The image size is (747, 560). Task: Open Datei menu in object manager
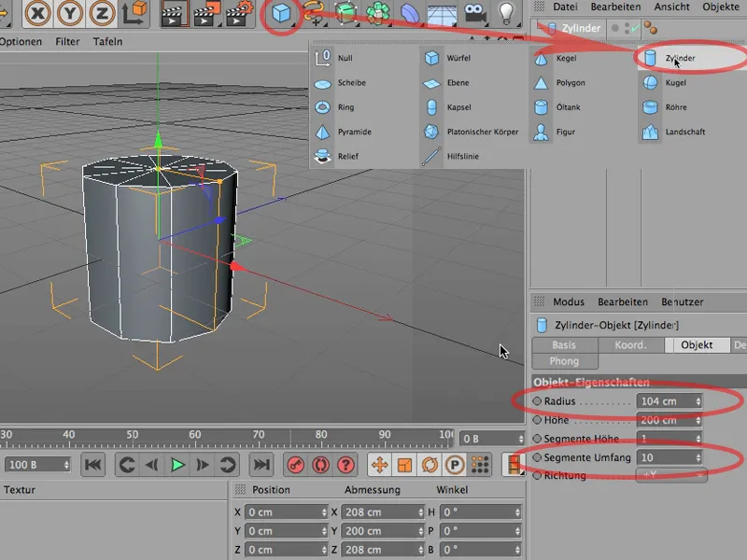coord(565,7)
